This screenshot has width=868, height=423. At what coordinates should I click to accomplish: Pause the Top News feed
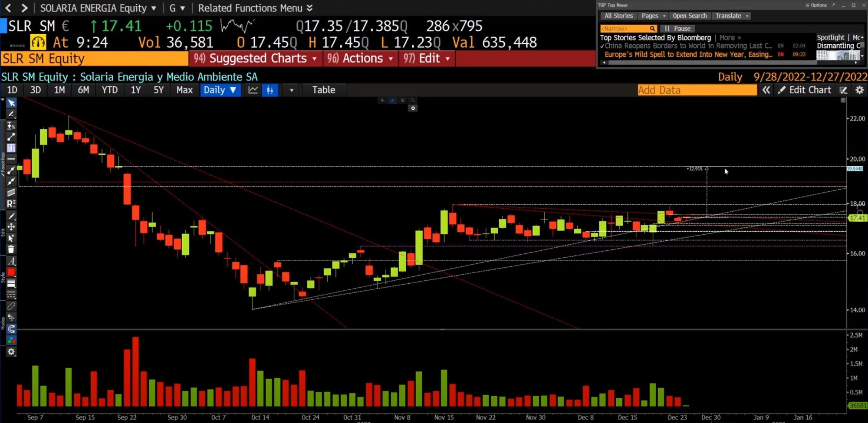pos(677,29)
